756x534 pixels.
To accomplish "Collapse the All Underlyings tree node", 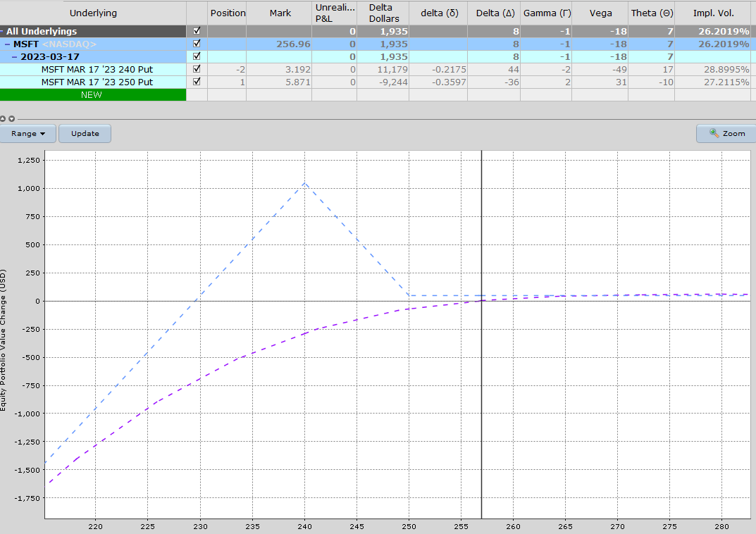I will pos(2,30).
